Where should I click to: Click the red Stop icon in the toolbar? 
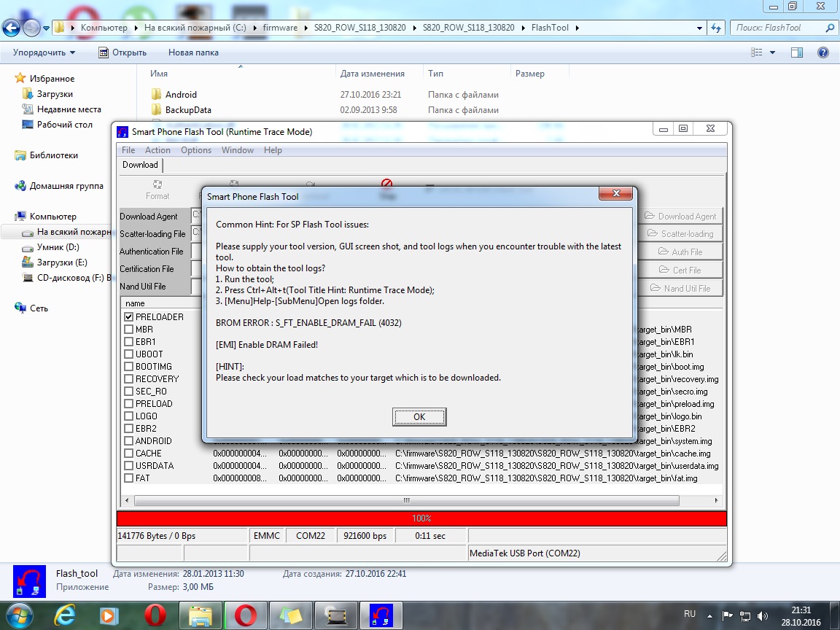coord(386,184)
